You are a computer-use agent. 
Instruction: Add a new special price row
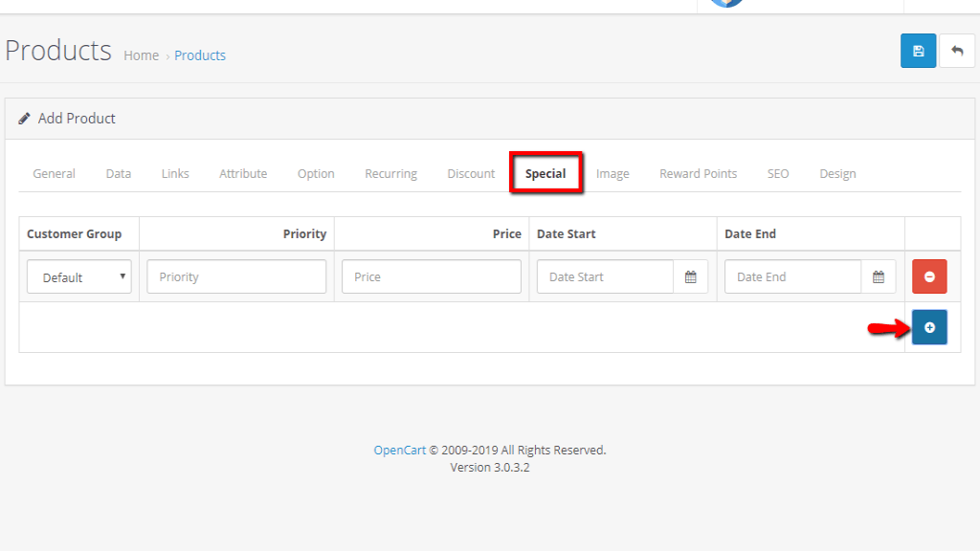click(x=928, y=326)
